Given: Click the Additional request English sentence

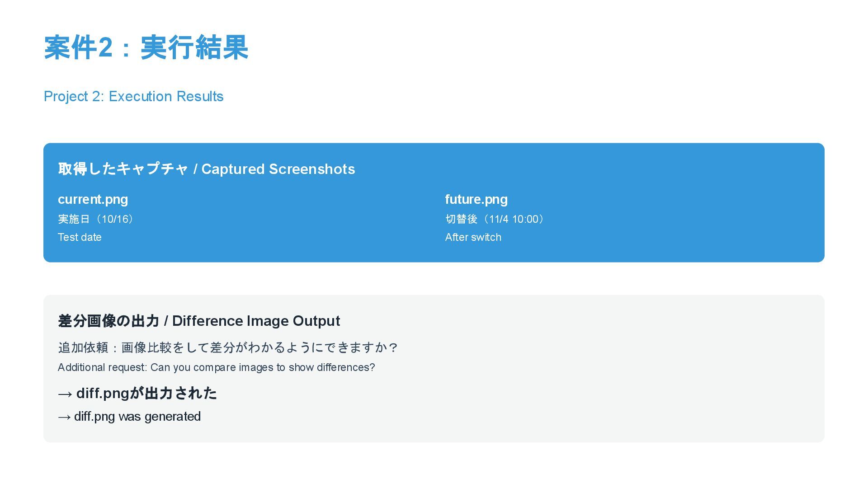Looking at the screenshot, I should [x=217, y=367].
